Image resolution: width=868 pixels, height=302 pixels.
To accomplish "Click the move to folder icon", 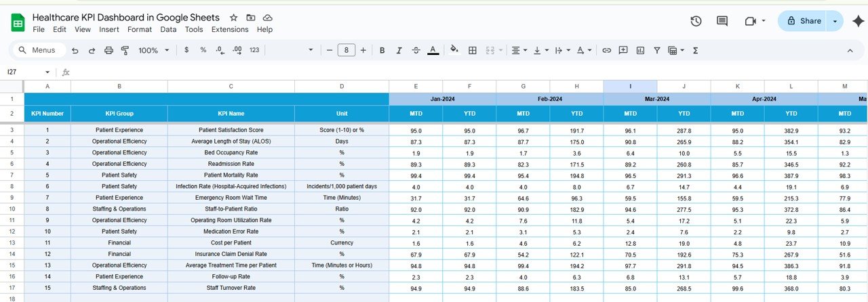I will pyautogui.click(x=251, y=17).
